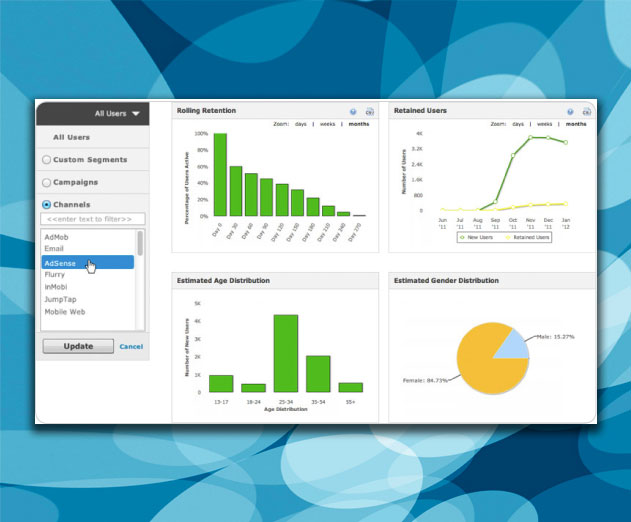The height and width of the screenshot is (522, 631).
Task: Open the All Users dropdown arrow
Action: [x=136, y=114]
